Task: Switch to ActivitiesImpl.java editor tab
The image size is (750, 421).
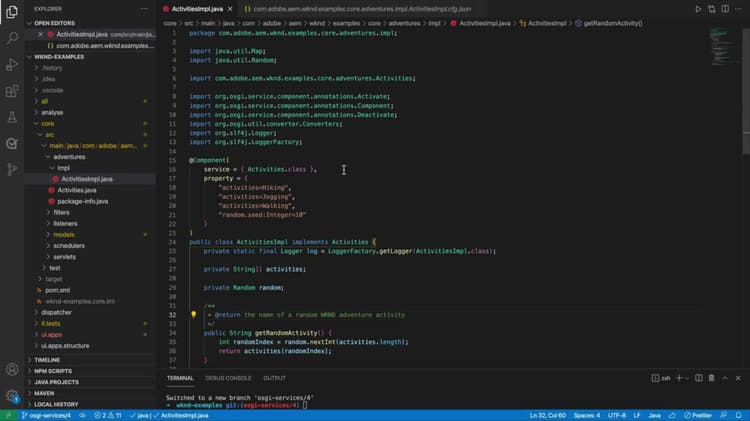Action: click(x=197, y=9)
